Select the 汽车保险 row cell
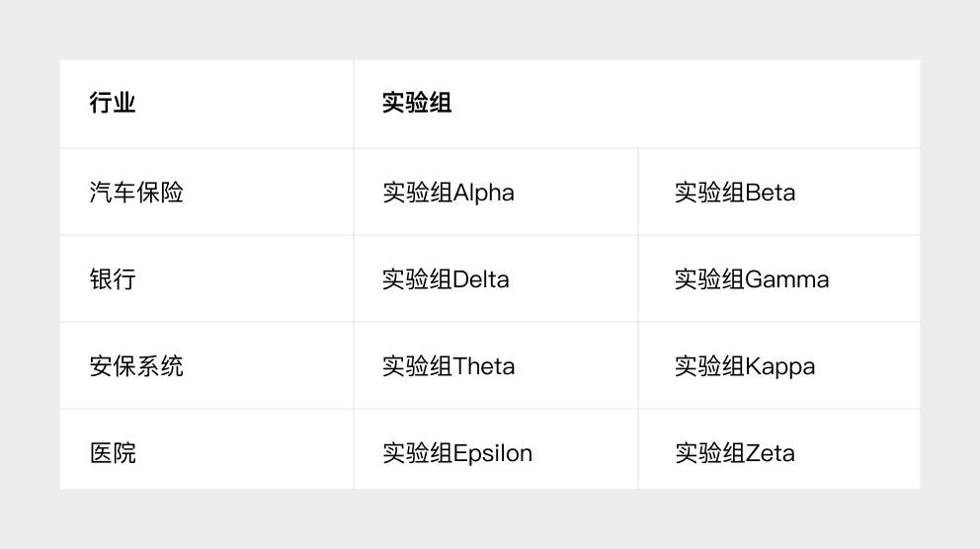Image resolution: width=980 pixels, height=549 pixels. (206, 192)
